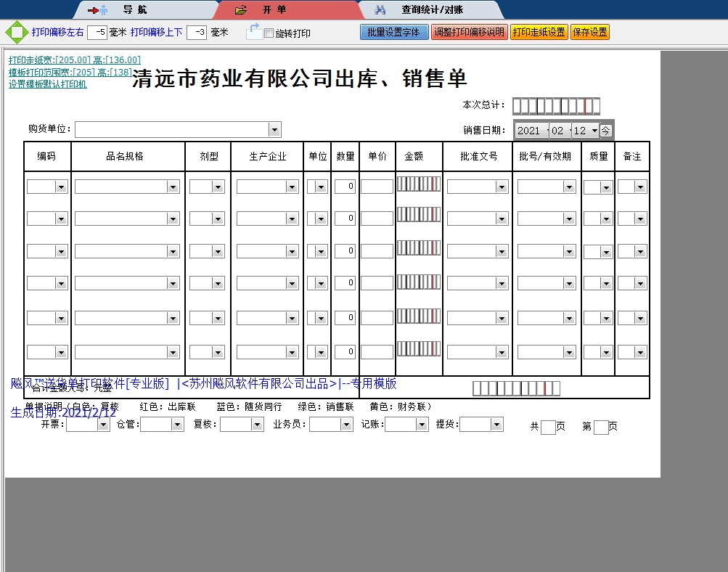This screenshot has width=728, height=572.
Task: Click the 今 icon to set today's date
Action: (606, 129)
